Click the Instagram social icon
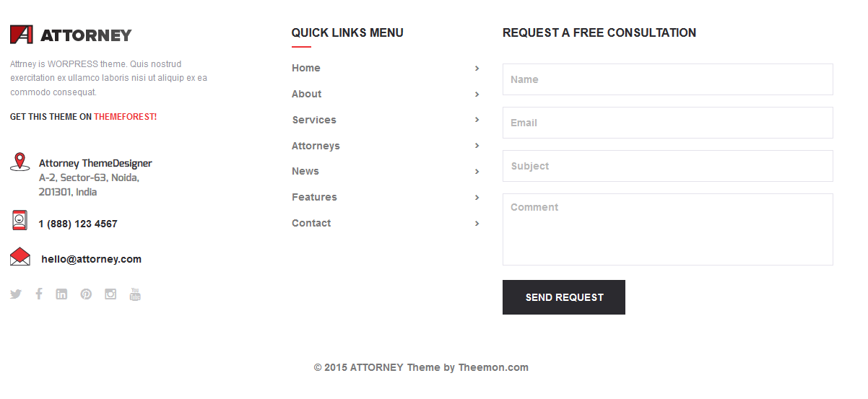This screenshot has width=868, height=399. pyautogui.click(x=110, y=294)
